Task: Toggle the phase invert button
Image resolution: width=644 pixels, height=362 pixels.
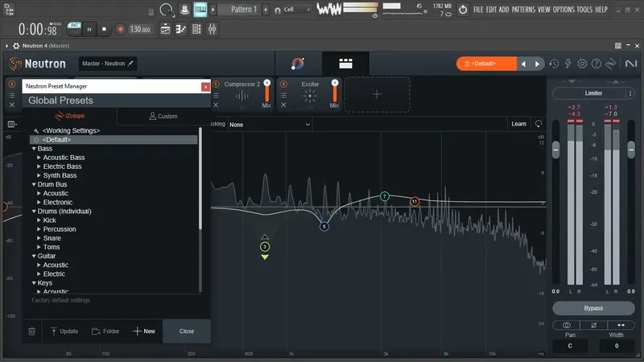Action: point(593,325)
